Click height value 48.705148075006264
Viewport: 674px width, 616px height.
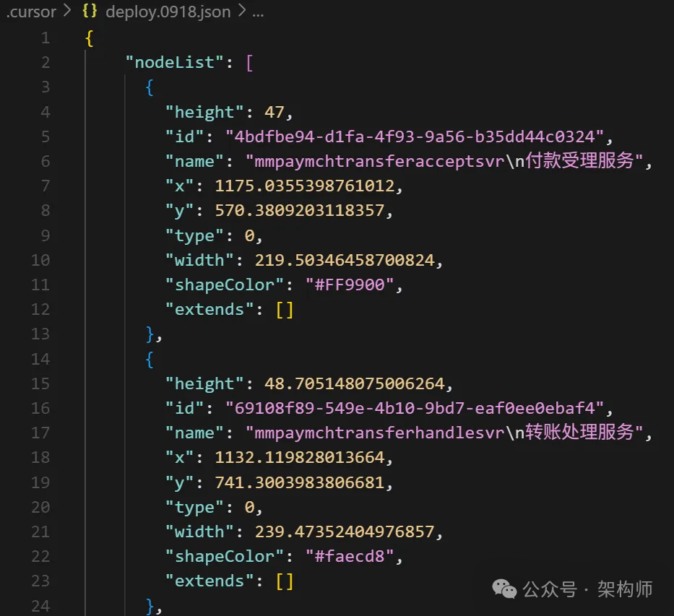click(x=355, y=383)
